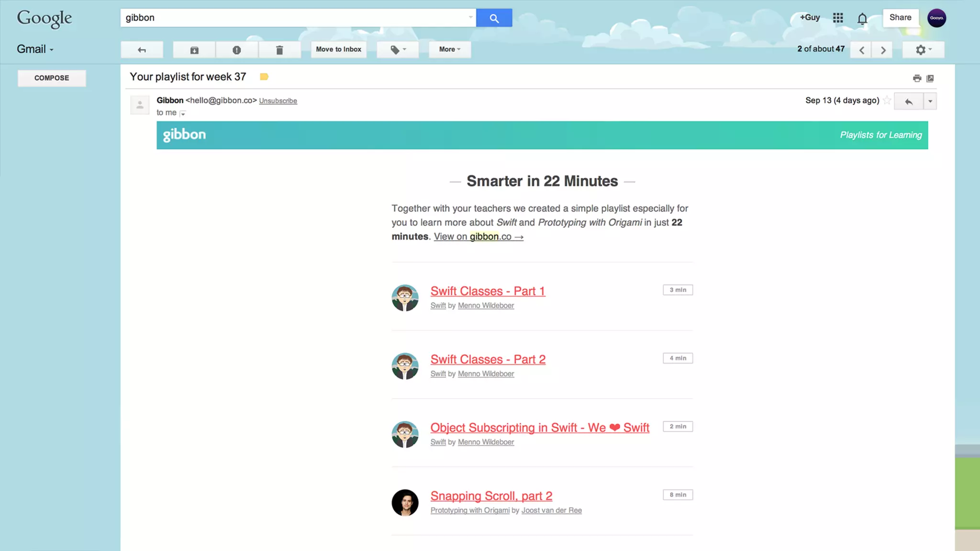Click the '3 min' duration badge
Viewport: 980px width, 551px height.
pos(678,290)
